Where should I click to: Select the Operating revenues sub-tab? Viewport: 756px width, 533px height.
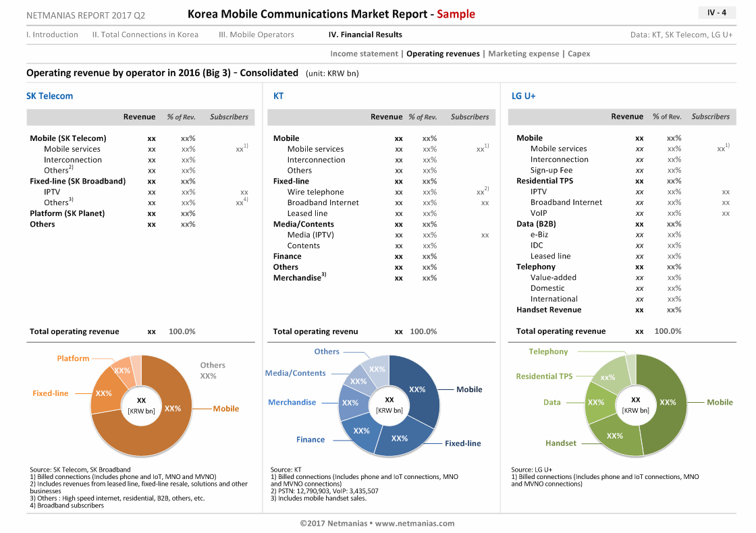pos(443,53)
